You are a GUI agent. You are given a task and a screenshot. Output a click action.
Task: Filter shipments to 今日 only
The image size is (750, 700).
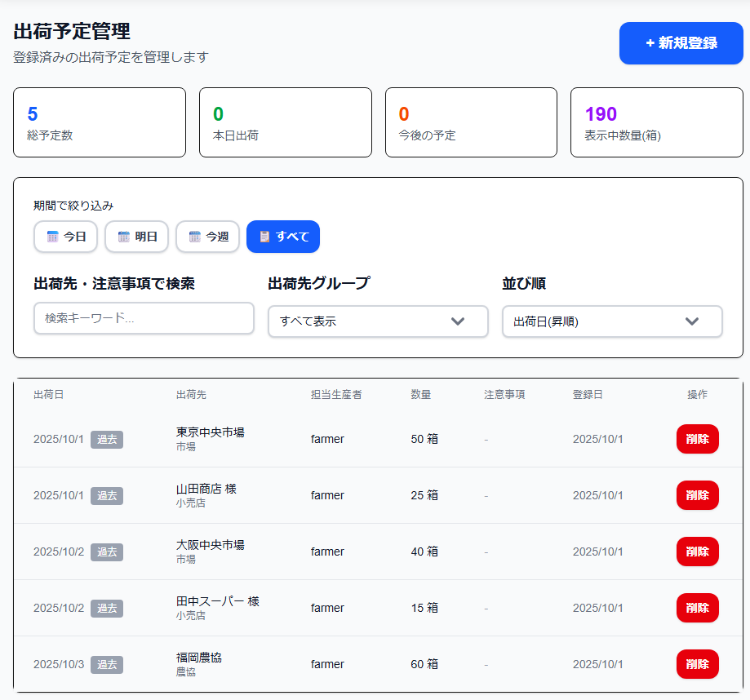pyautogui.click(x=66, y=237)
